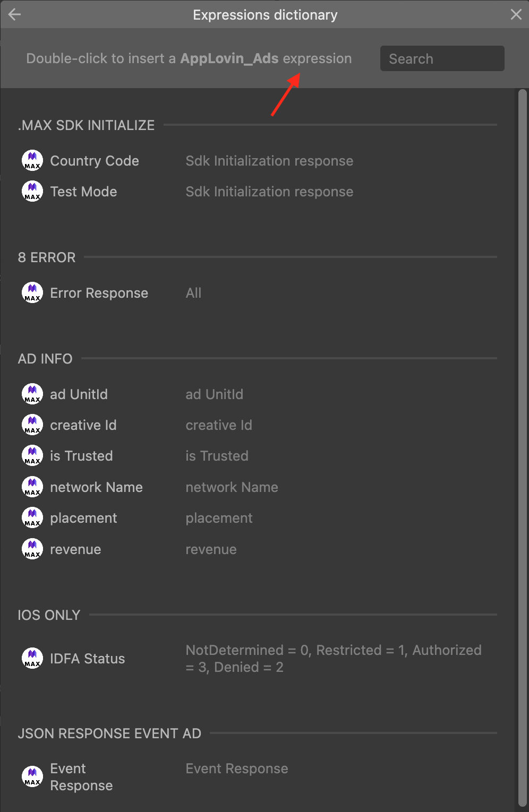Close the Expressions dictionary dialog

coord(516,14)
